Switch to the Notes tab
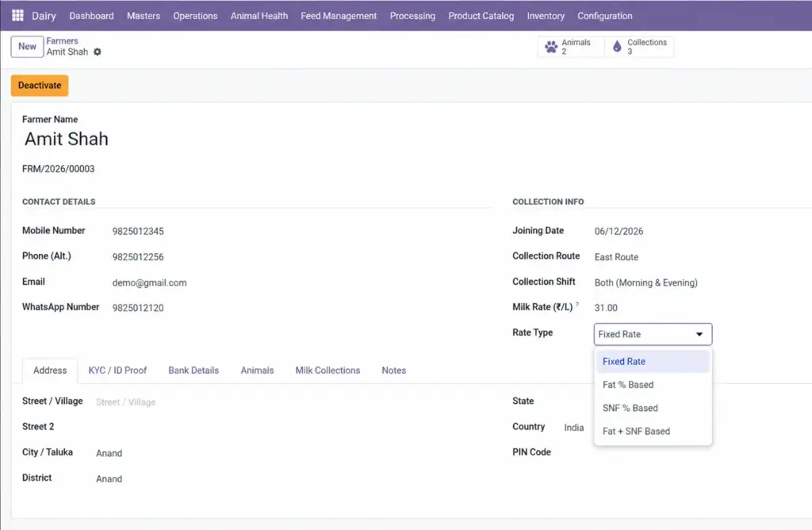This screenshot has width=812, height=530. click(394, 371)
